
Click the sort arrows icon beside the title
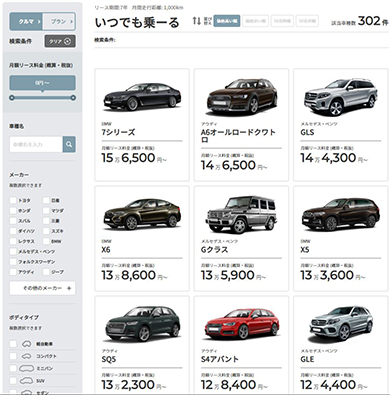pos(197,21)
